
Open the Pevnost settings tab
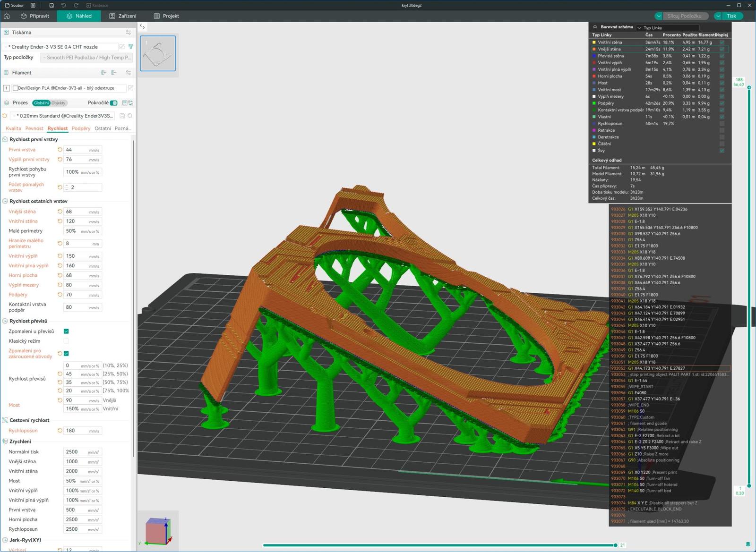pyautogui.click(x=34, y=128)
